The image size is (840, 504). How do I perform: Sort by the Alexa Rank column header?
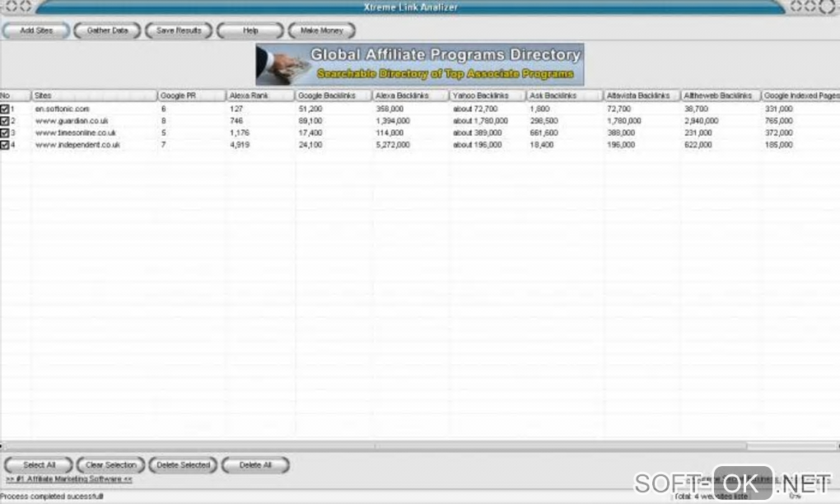(x=259, y=96)
